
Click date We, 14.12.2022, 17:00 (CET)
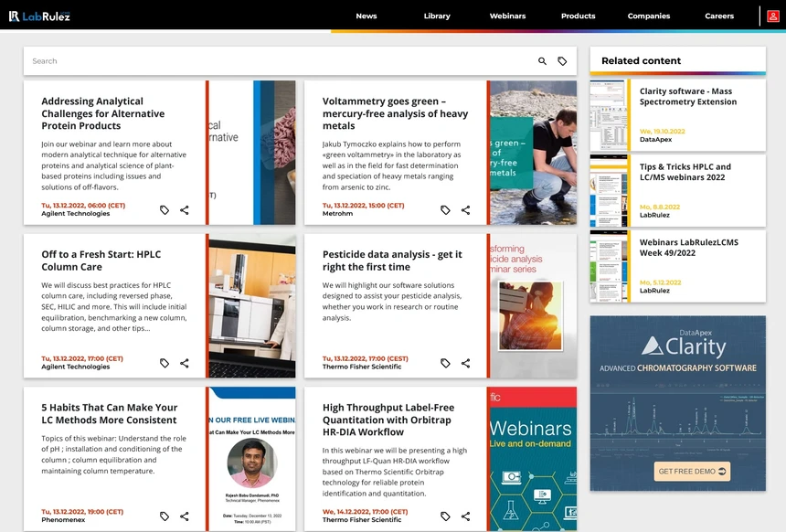click(365, 512)
